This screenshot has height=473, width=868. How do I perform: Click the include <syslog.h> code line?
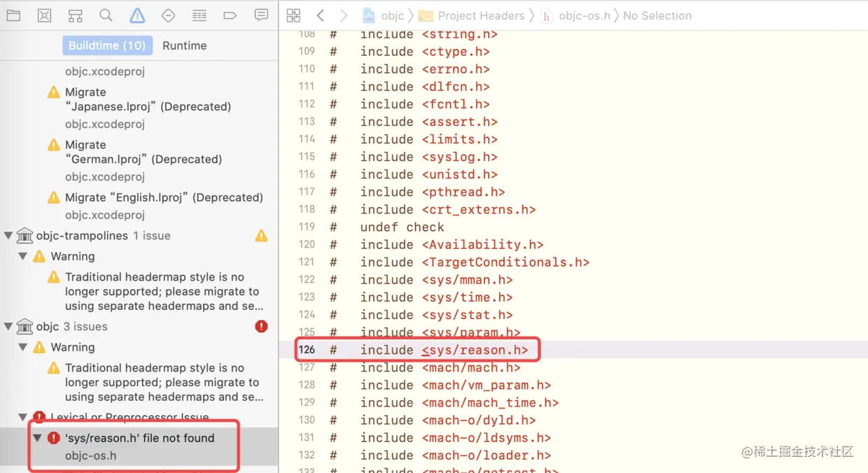[414, 157]
